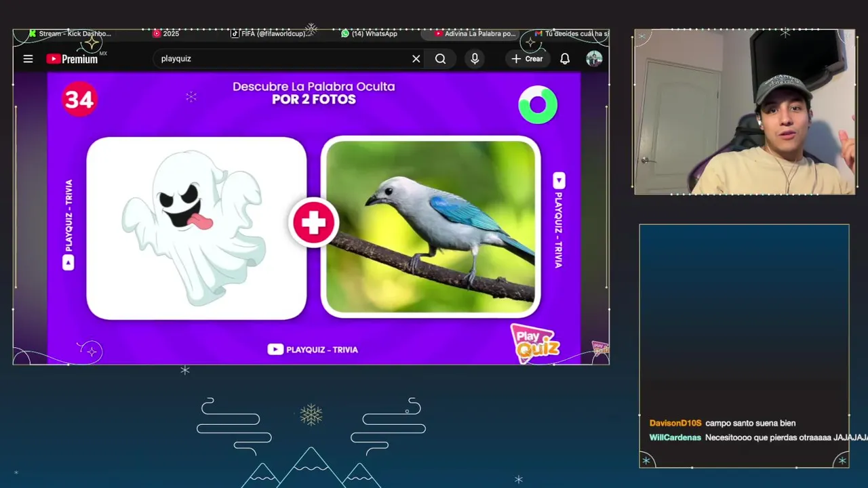Click Descubre La Palabra Oculta title
The width and height of the screenshot is (868, 488).
pos(313,87)
